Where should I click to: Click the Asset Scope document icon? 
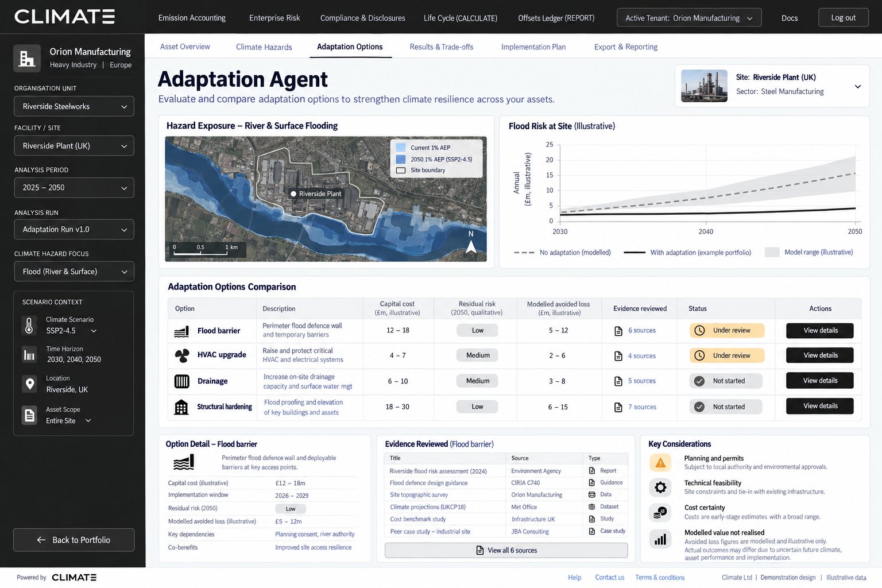29,415
